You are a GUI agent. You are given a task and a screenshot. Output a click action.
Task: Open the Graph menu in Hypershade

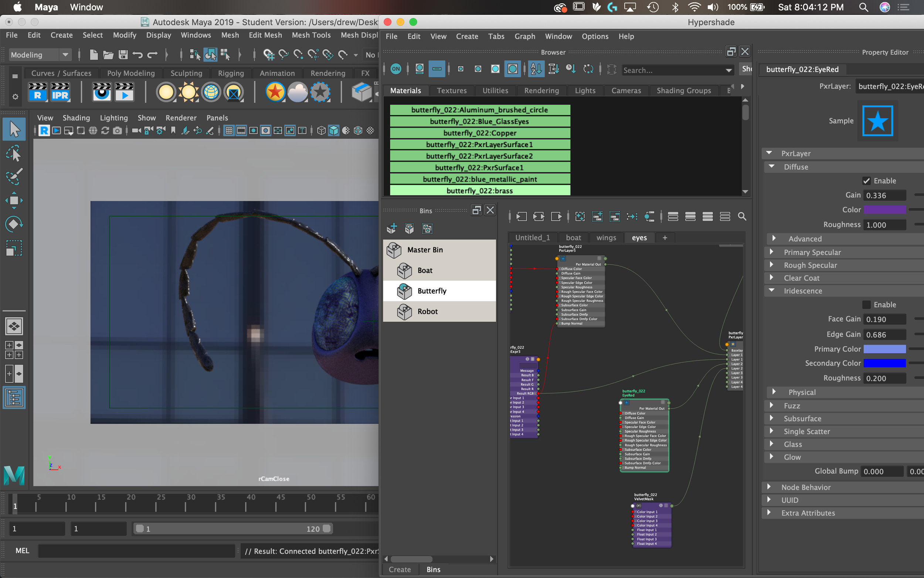click(x=524, y=36)
